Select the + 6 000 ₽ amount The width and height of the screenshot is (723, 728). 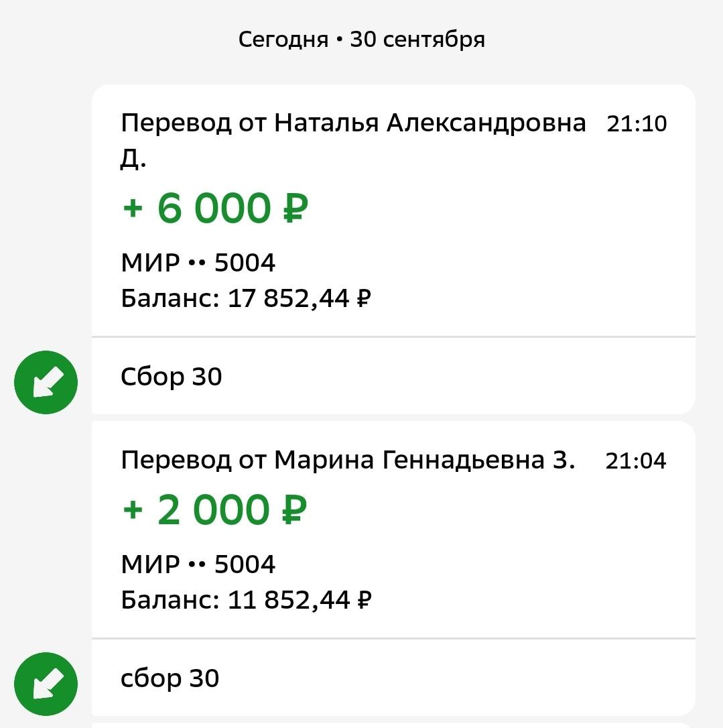(215, 208)
